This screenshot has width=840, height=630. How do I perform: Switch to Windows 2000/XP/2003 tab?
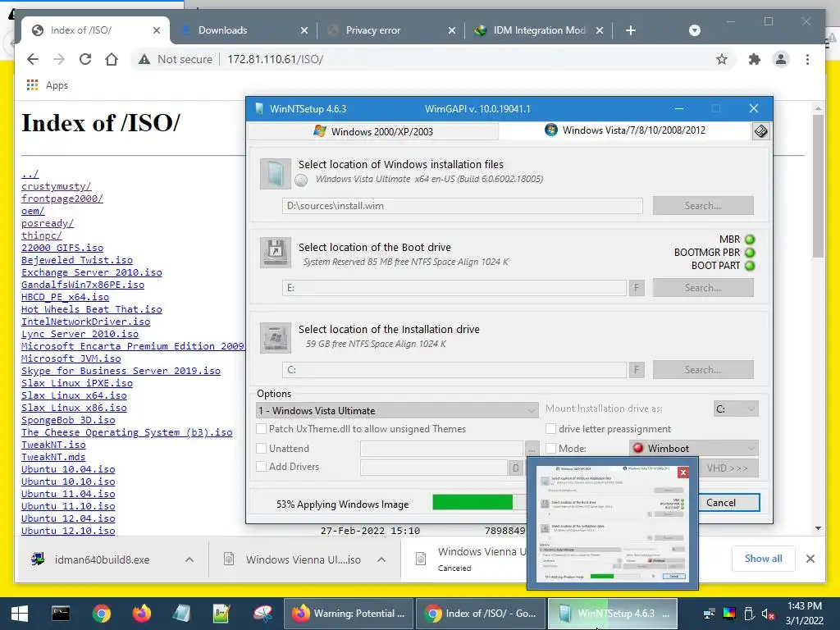373,131
